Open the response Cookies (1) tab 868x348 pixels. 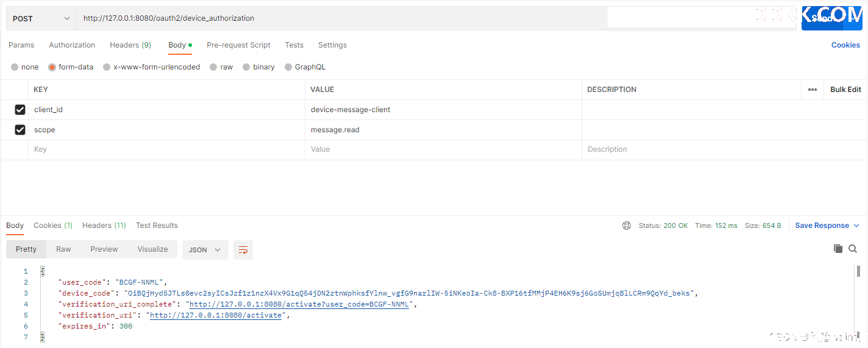tap(53, 225)
